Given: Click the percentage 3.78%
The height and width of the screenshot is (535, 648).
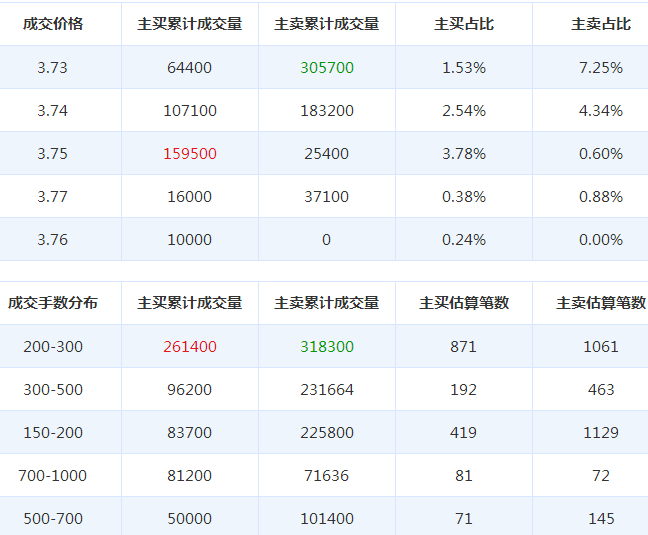Looking at the screenshot, I should (464, 153).
